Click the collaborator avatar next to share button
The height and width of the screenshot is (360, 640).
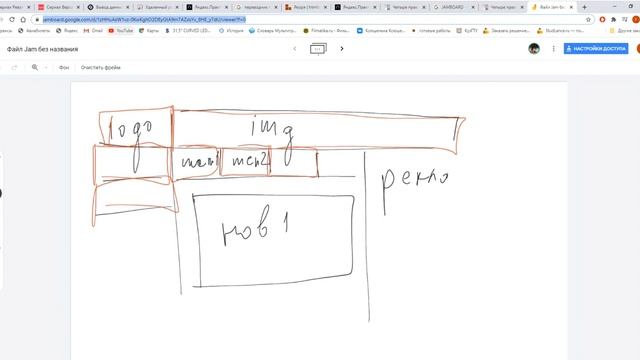(x=534, y=49)
